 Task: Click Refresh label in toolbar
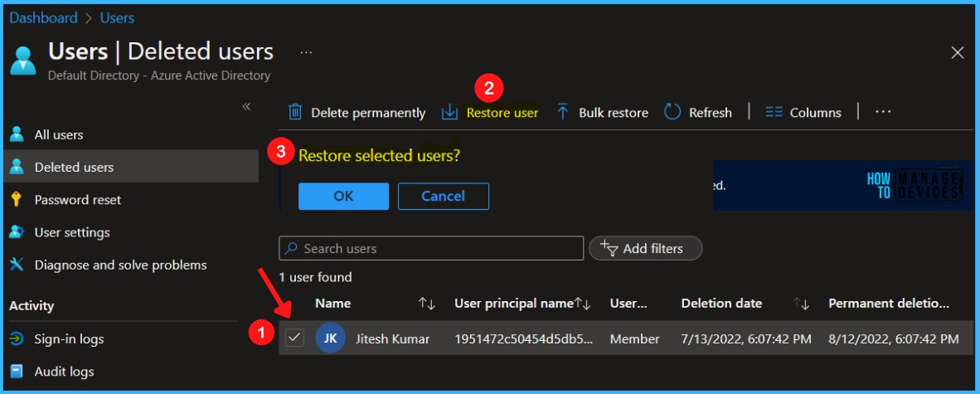(710, 113)
